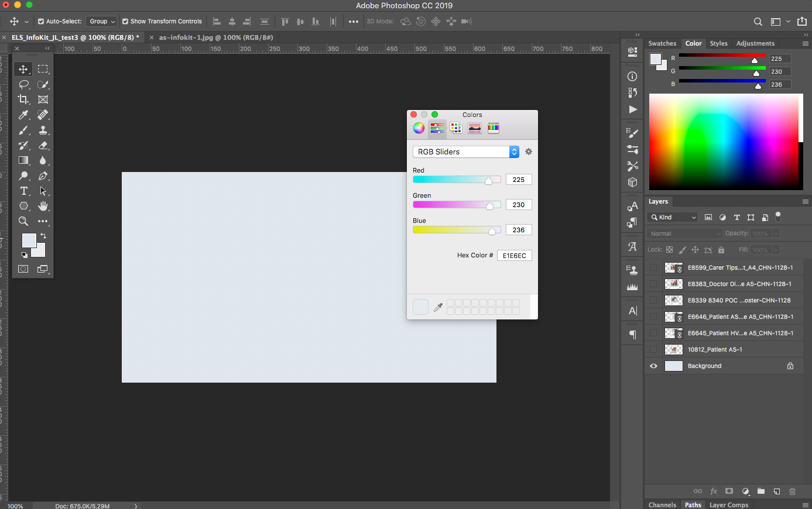Select the Eyedropper tool

pyautogui.click(x=23, y=115)
